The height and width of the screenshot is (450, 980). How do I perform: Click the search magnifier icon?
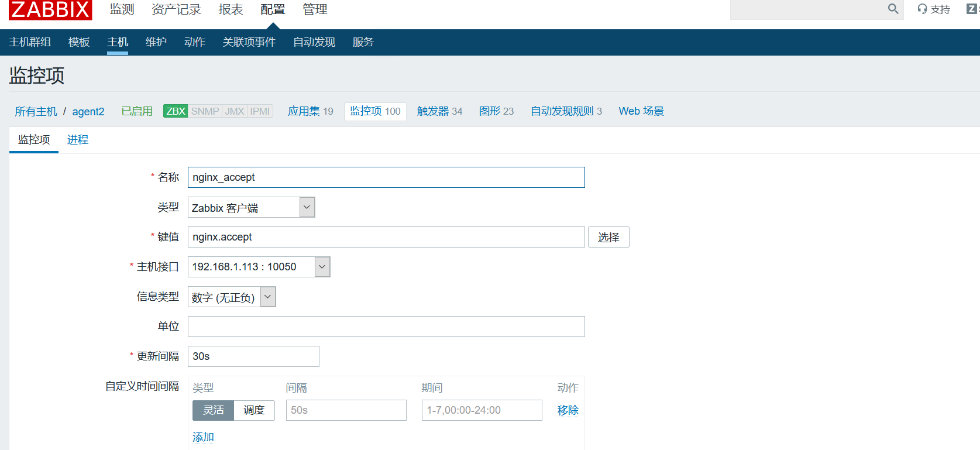click(x=893, y=9)
